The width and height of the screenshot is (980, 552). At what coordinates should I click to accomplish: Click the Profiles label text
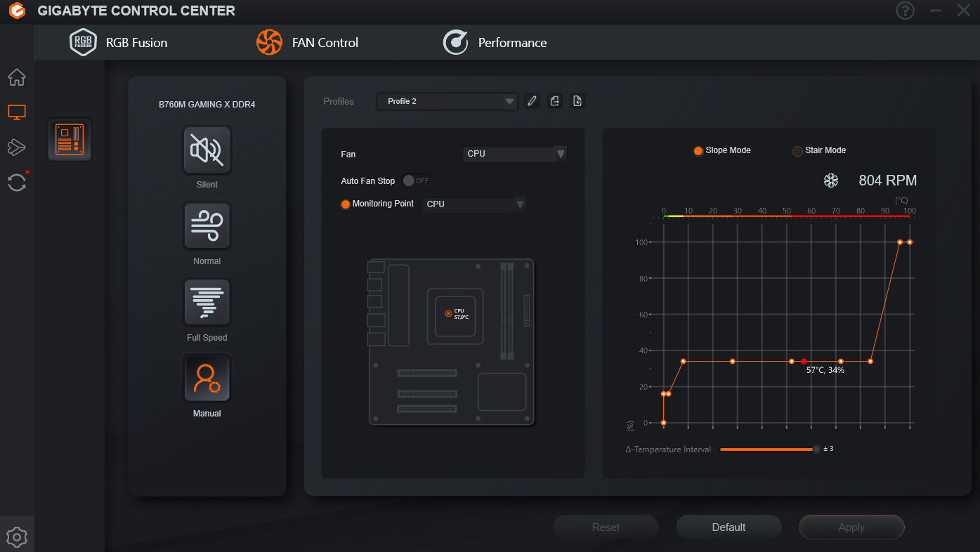[339, 102]
